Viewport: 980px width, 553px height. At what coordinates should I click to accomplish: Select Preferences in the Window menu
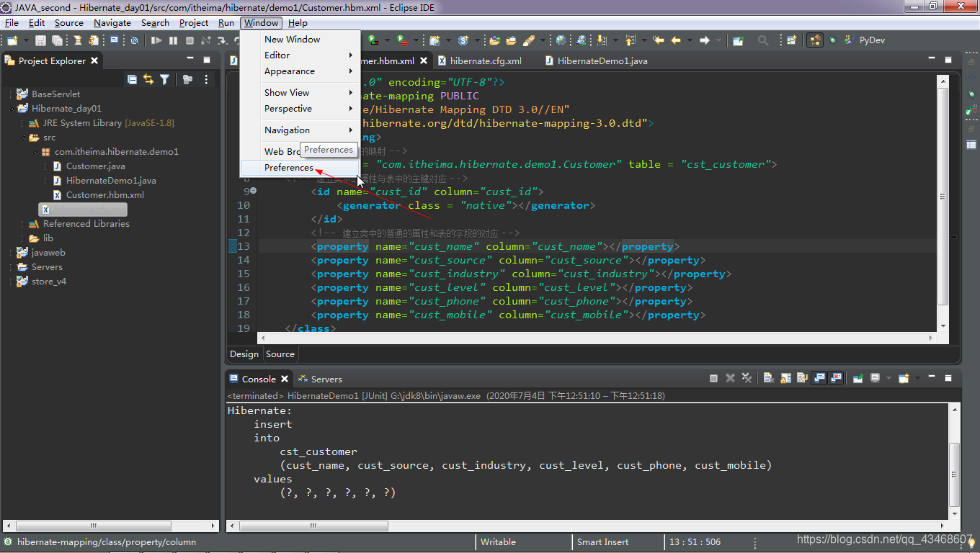pyautogui.click(x=300, y=168)
